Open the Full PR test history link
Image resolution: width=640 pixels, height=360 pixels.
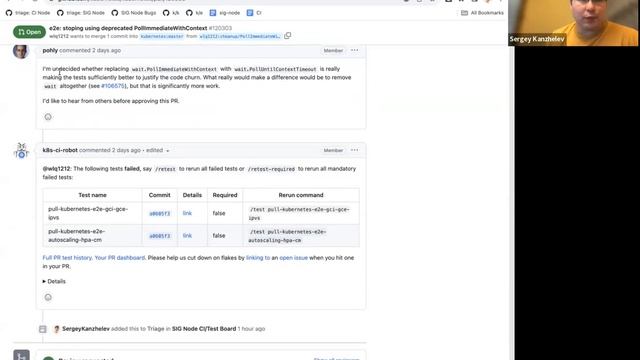pos(67,258)
